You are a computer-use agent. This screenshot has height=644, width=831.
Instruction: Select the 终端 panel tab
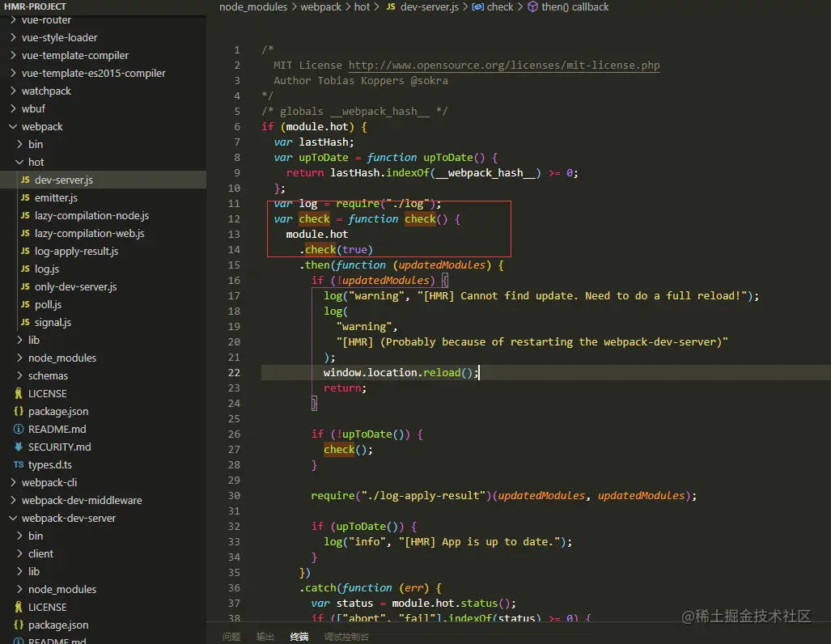click(x=299, y=637)
